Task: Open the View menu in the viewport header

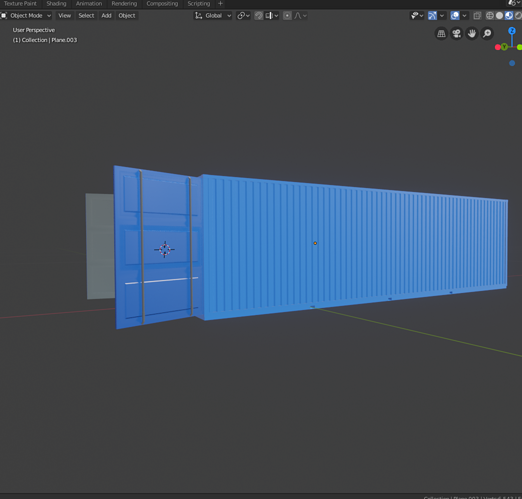Action: point(64,16)
